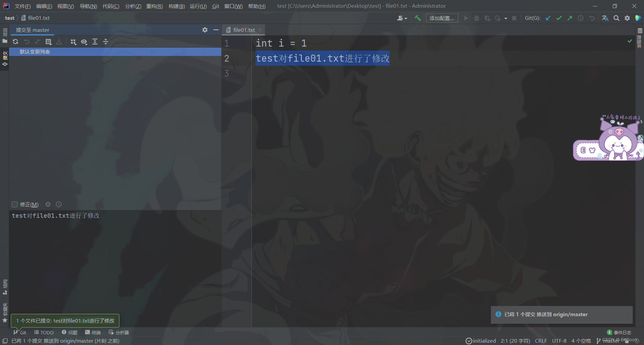Click file01.txt breadcrumb in navigation bar
The image size is (644, 345).
coord(36,18)
